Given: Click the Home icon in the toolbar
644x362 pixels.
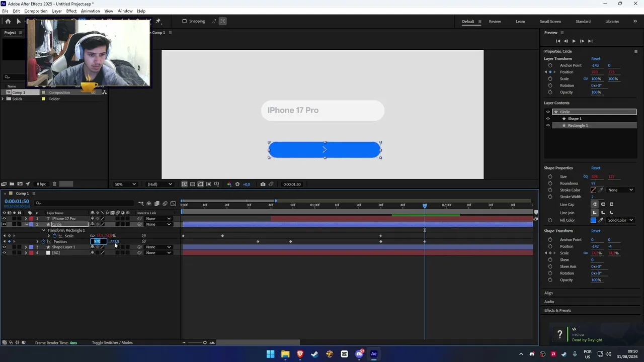Looking at the screenshot, I should (x=8, y=21).
